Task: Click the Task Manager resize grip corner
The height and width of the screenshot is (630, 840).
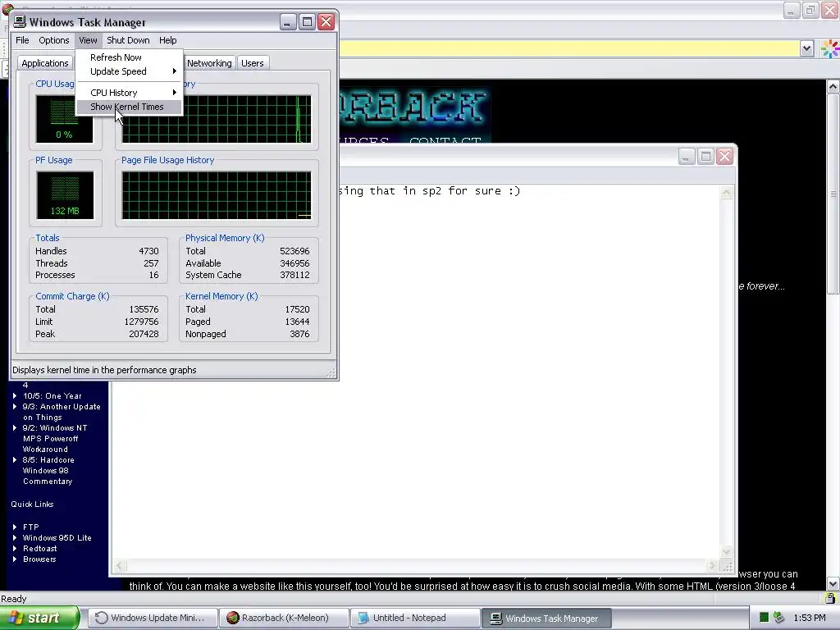Action: pos(331,373)
